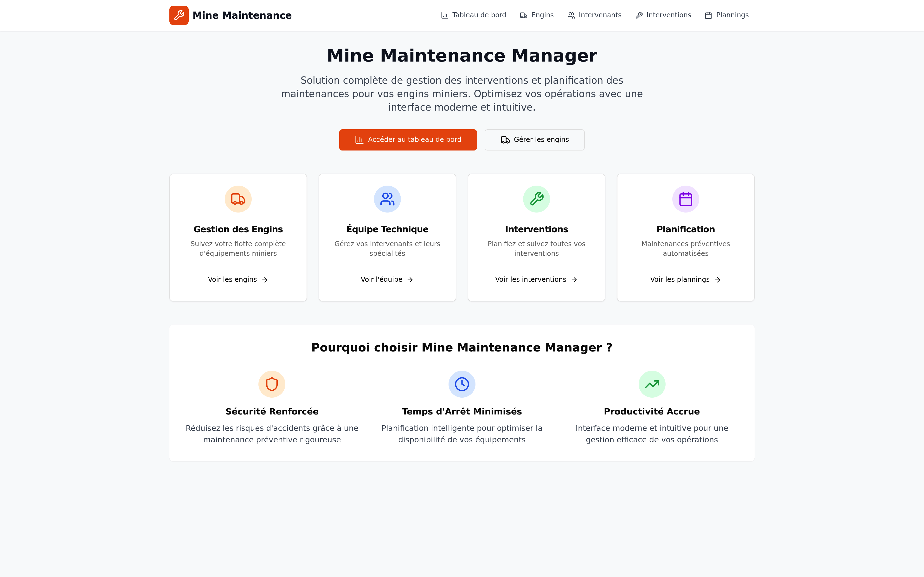The height and width of the screenshot is (577, 924).
Task: Click the orange wrench logo icon
Action: [x=179, y=15]
